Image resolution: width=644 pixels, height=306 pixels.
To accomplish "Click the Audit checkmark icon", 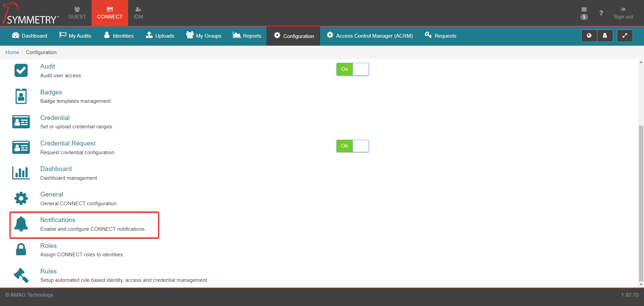I will (21, 71).
